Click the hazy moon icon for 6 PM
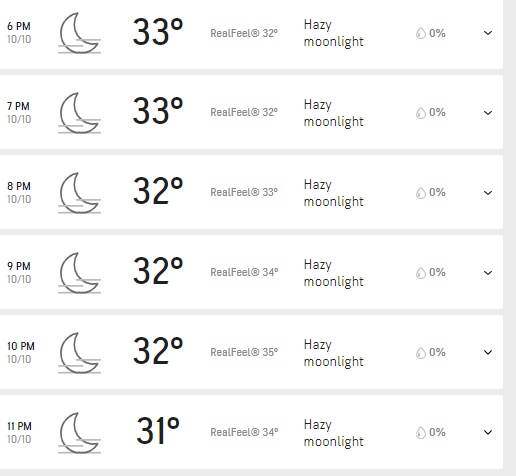516x476 pixels. point(79,33)
